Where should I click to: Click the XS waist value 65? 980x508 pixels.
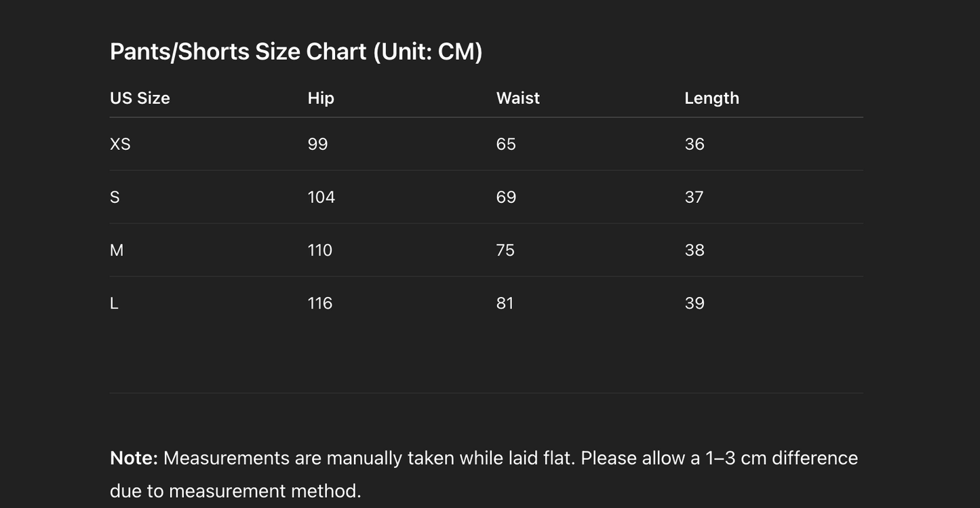tap(506, 144)
